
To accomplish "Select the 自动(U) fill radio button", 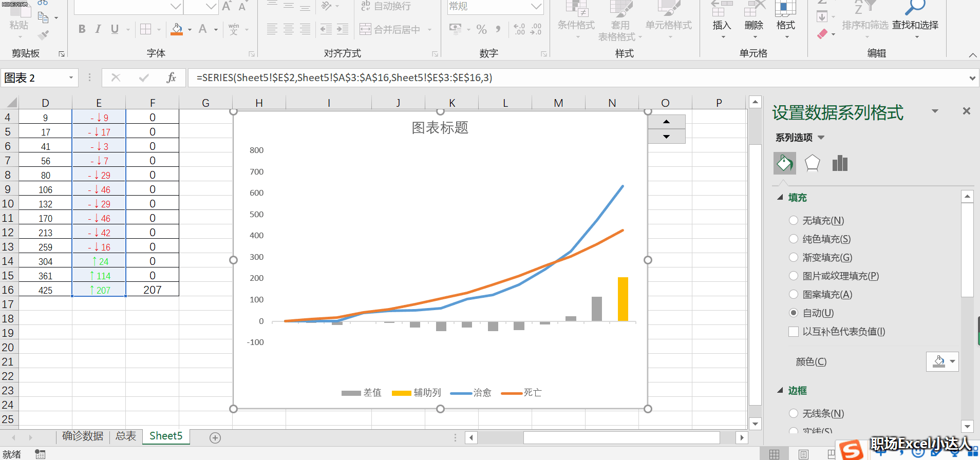I will (794, 313).
